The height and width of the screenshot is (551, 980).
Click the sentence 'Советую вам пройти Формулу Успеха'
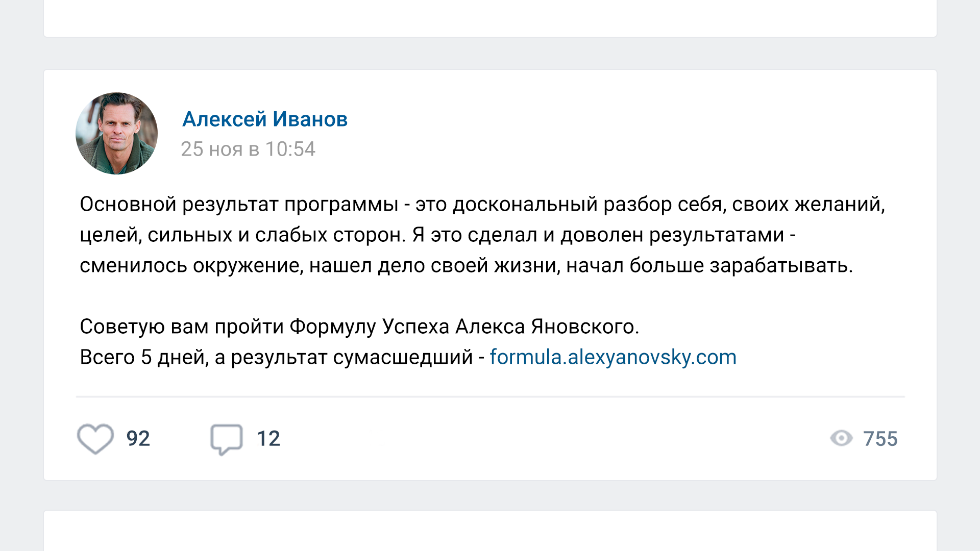pos(359,327)
